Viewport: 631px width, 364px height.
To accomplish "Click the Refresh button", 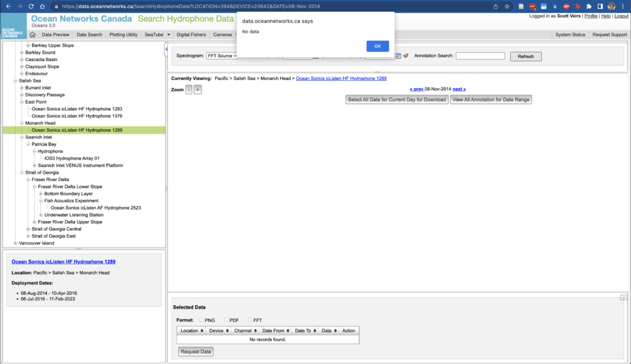I will click(526, 56).
